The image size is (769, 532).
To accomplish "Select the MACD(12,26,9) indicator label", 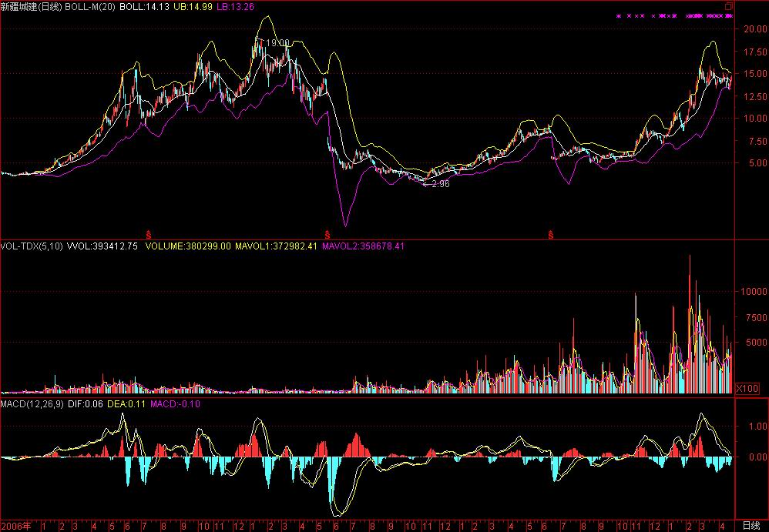I will point(32,404).
